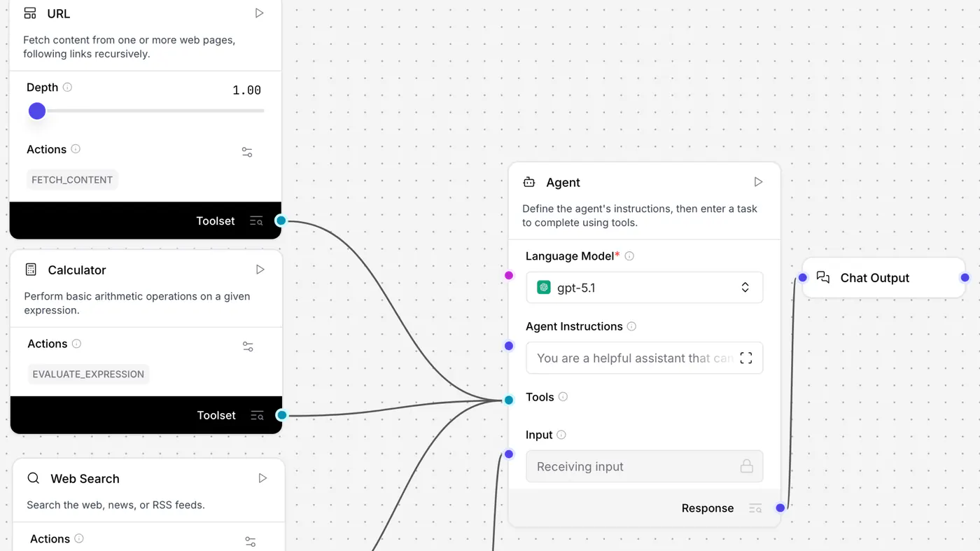Open the gpt-5.1 Language Model dropdown
The width and height of the screenshot is (980, 551).
coord(644,287)
